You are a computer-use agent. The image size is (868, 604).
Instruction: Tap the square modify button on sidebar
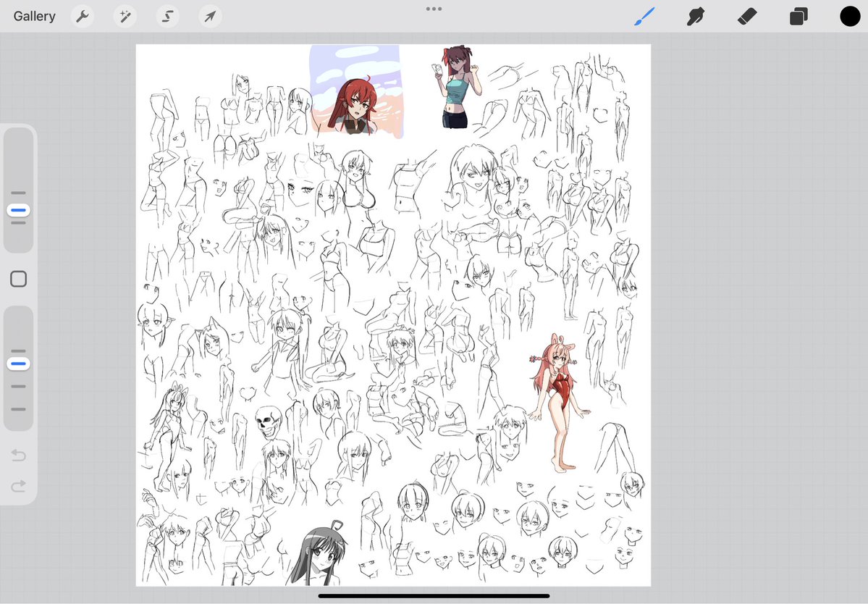click(19, 279)
